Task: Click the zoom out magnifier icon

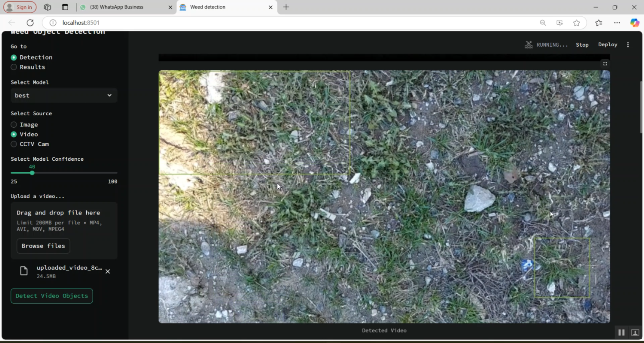Action: [x=543, y=23]
